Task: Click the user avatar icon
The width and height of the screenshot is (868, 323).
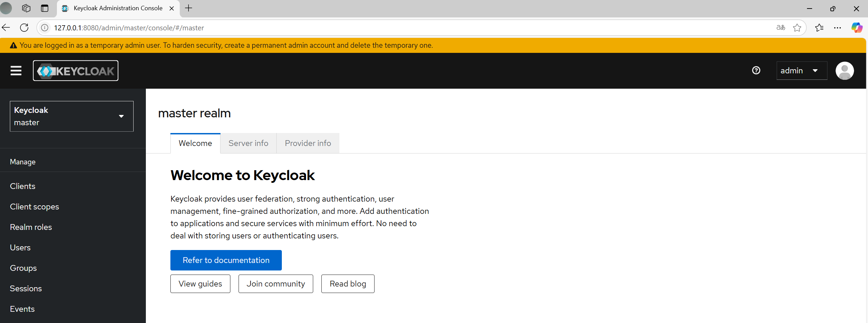Action: point(844,71)
